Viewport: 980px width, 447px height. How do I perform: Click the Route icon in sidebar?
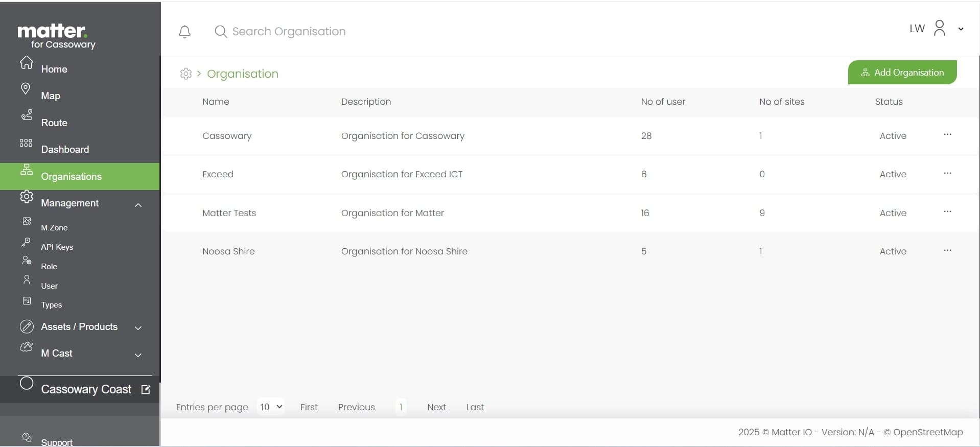pyautogui.click(x=27, y=115)
